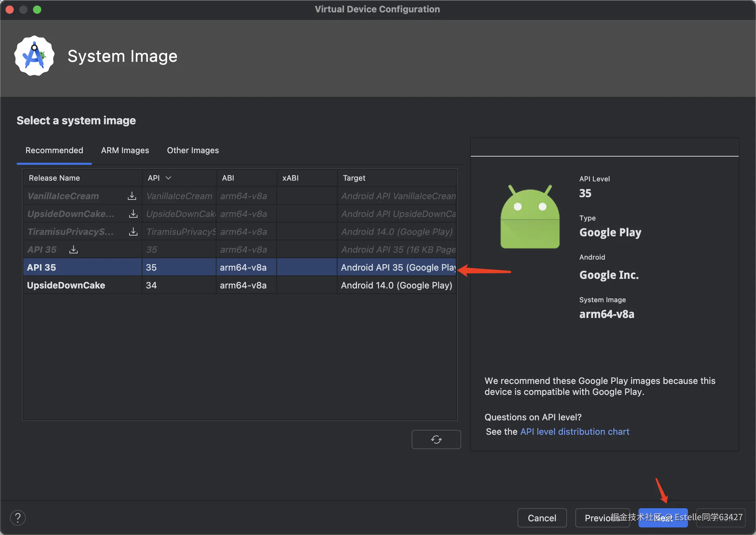Click the Android Studio logo icon
This screenshot has height=535, width=756.
pyautogui.click(x=34, y=56)
